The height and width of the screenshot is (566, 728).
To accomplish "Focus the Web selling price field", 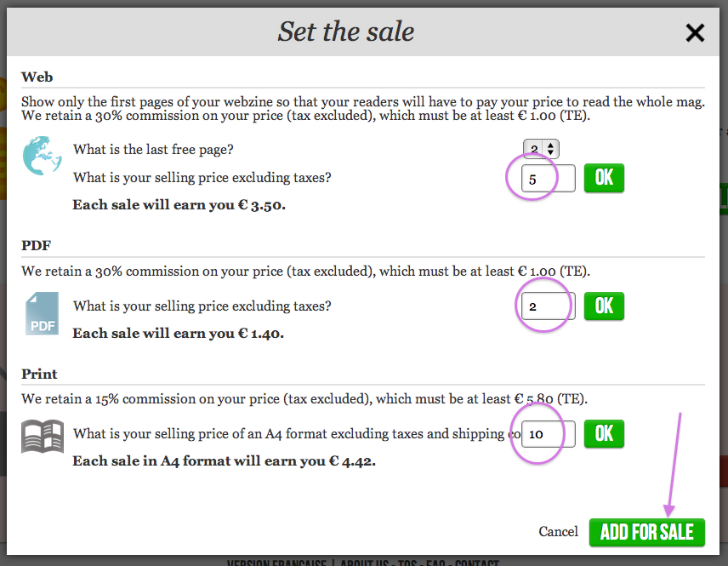I will coord(548,179).
